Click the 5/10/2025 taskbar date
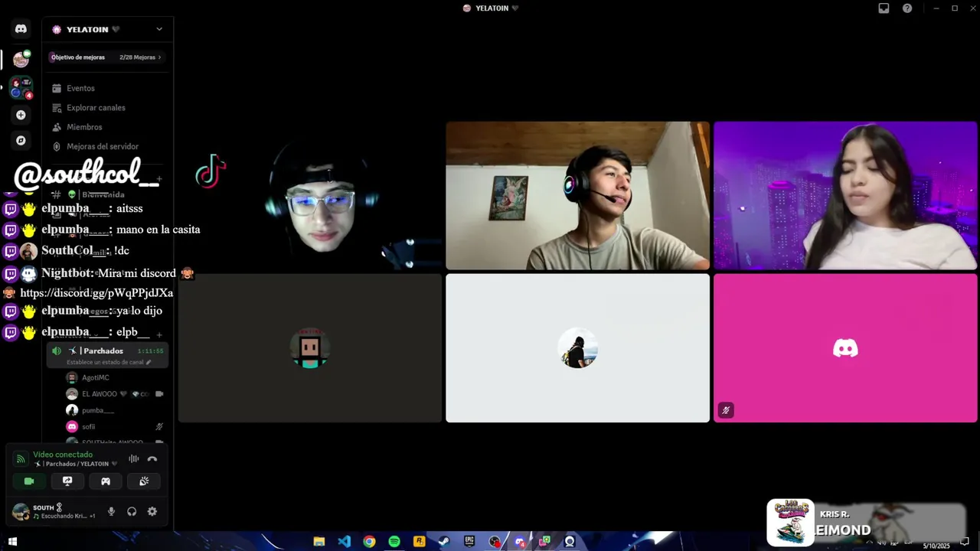This screenshot has width=980, height=551. pos(936,546)
